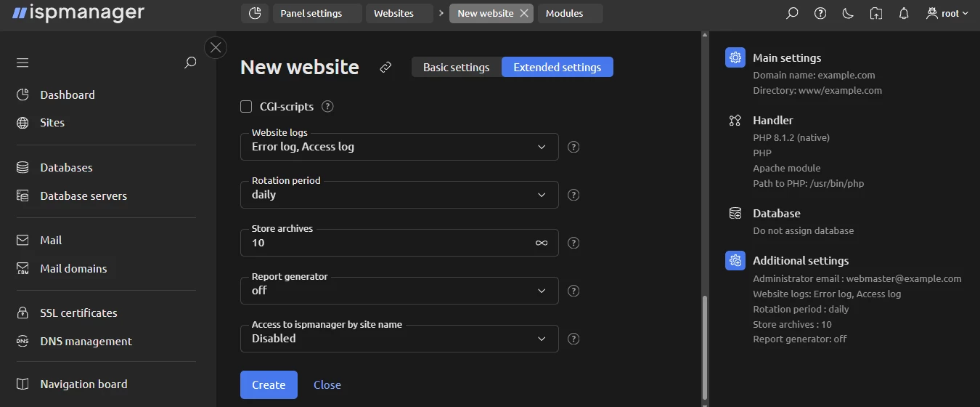
Task: Click the Close link
Action: click(x=327, y=385)
